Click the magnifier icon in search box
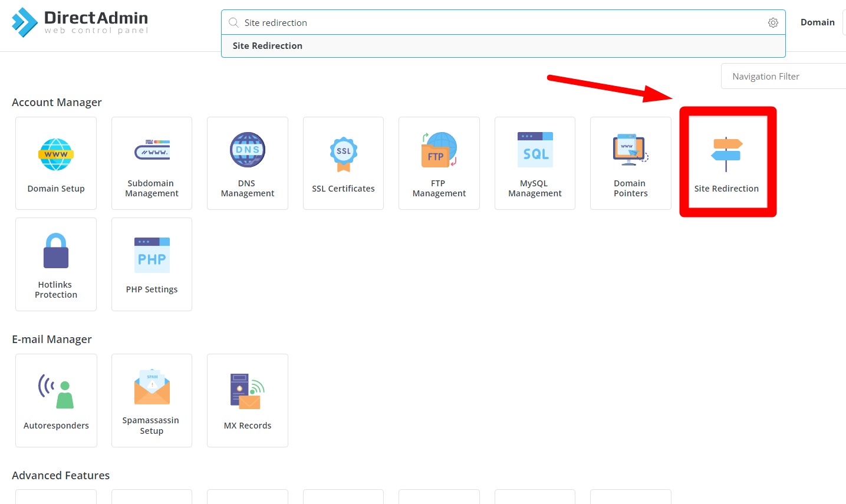This screenshot has height=504, width=846. (x=233, y=22)
